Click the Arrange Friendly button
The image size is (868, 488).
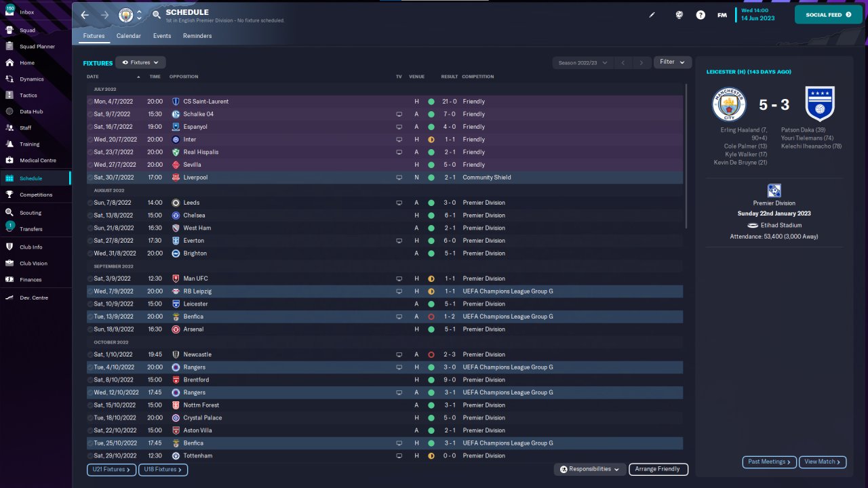[x=658, y=469]
